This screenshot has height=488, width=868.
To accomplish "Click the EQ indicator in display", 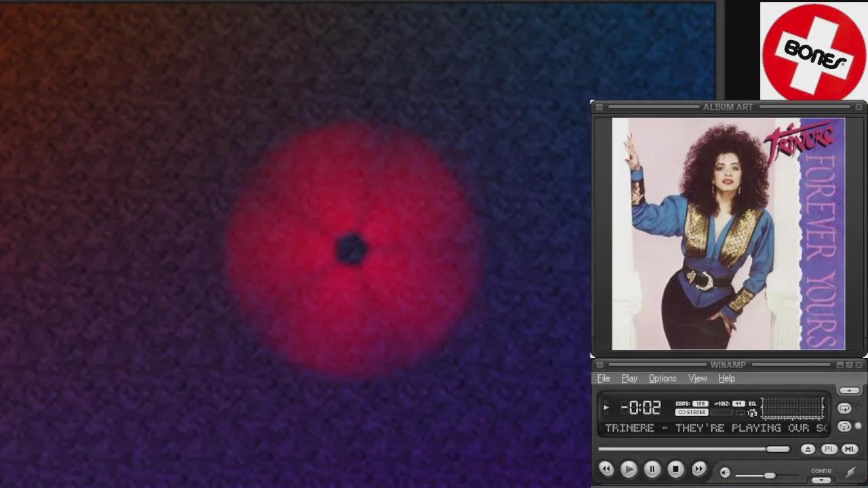I will 752,404.
